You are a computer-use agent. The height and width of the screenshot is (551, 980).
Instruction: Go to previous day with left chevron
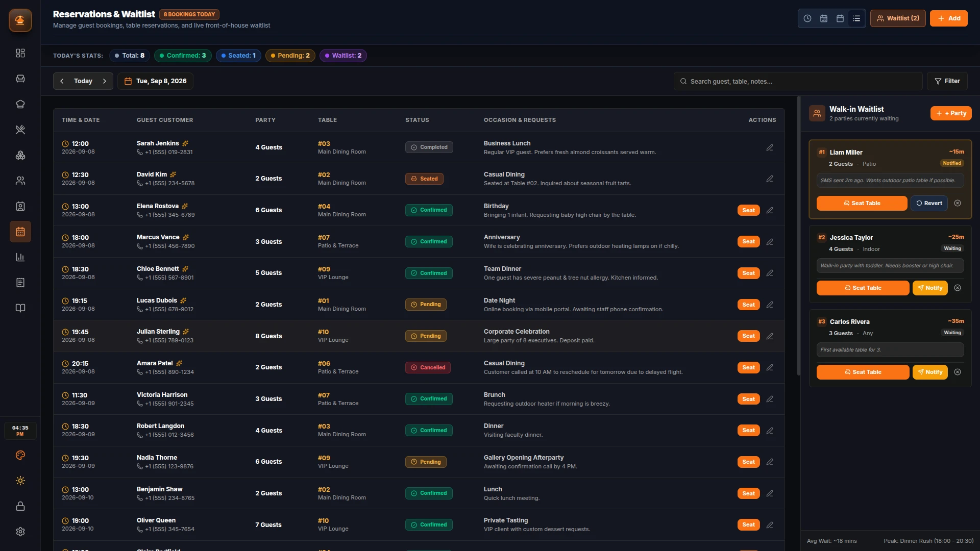pyautogui.click(x=62, y=81)
